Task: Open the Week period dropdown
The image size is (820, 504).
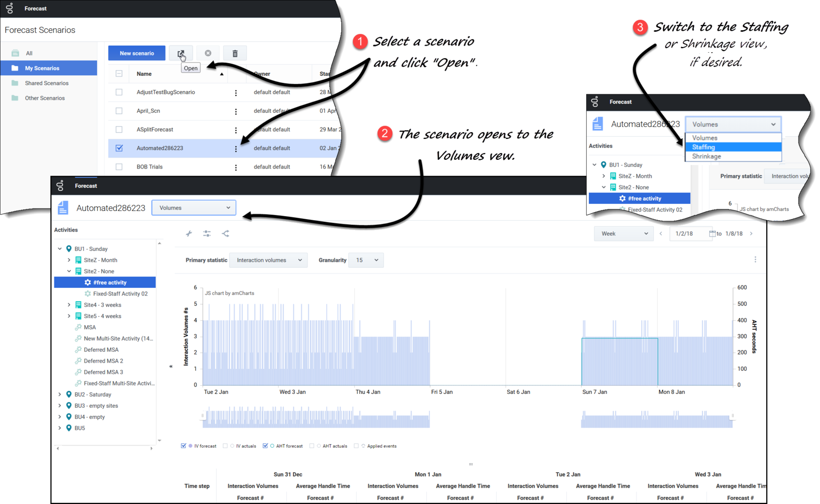Action: pyautogui.click(x=624, y=234)
